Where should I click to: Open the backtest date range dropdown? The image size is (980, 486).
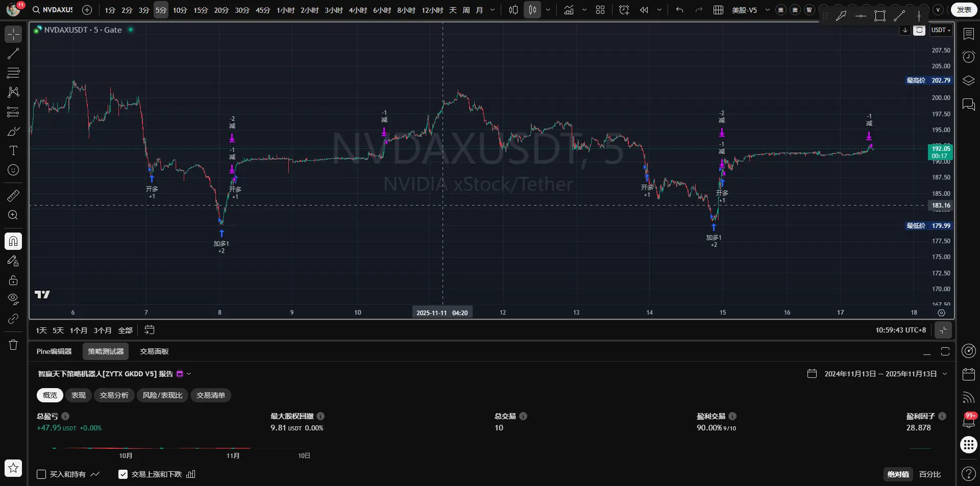(x=877, y=374)
